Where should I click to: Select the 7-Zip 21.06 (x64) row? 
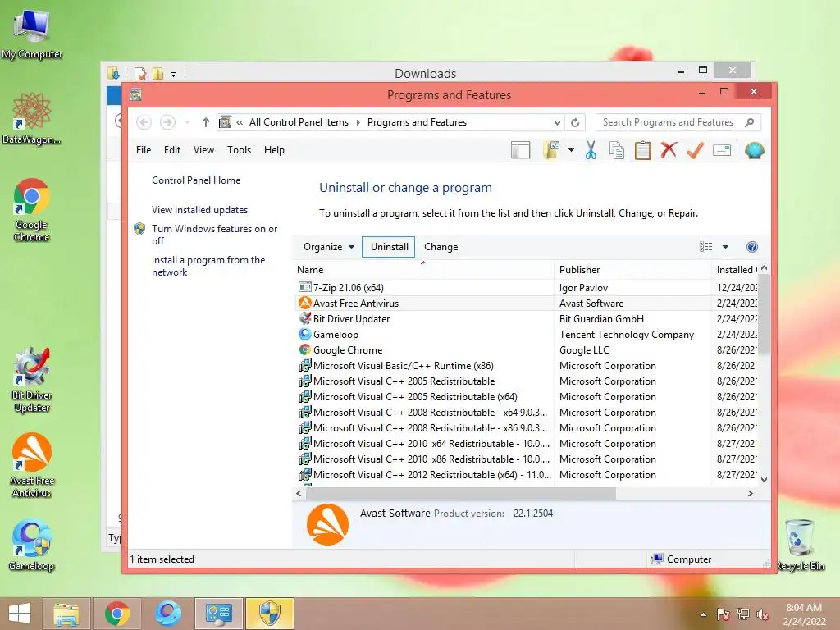527,288
